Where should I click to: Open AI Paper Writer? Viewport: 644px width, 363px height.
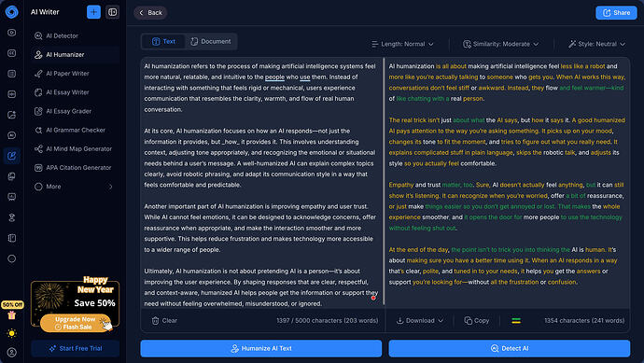[76, 74]
